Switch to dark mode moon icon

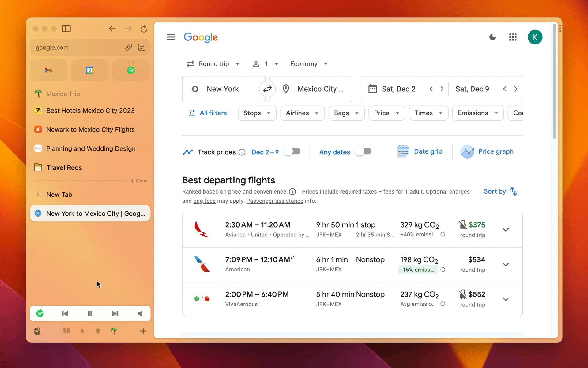click(x=492, y=37)
